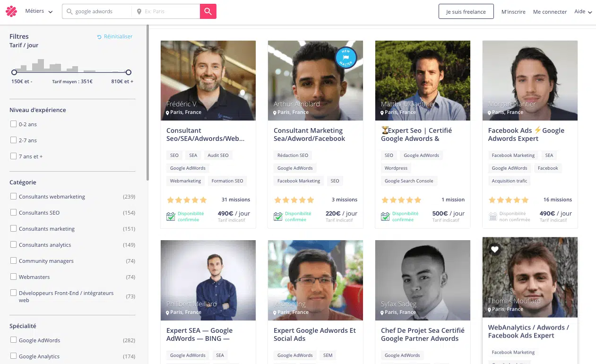
Task: Click the location input field Ex: Paris
Action: [170, 11]
